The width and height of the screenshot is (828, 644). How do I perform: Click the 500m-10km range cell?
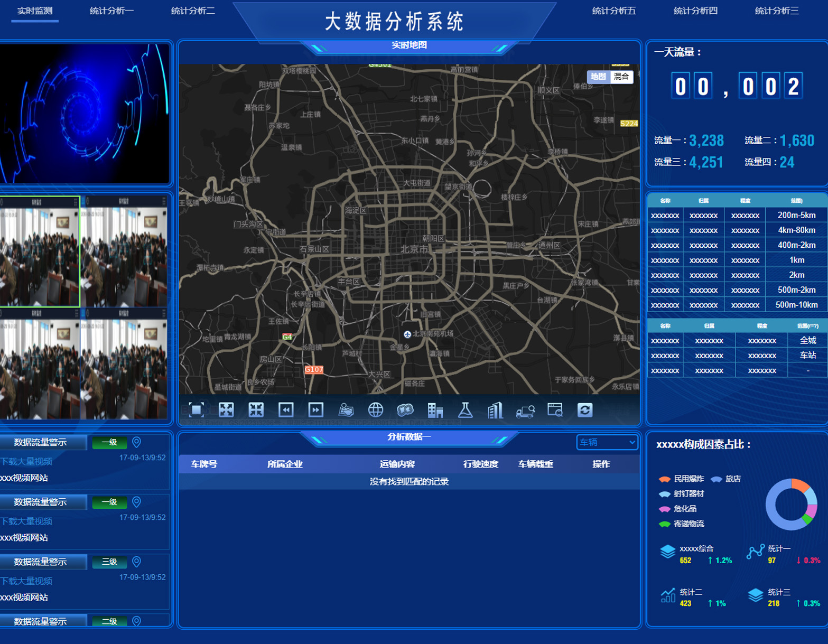coord(796,305)
